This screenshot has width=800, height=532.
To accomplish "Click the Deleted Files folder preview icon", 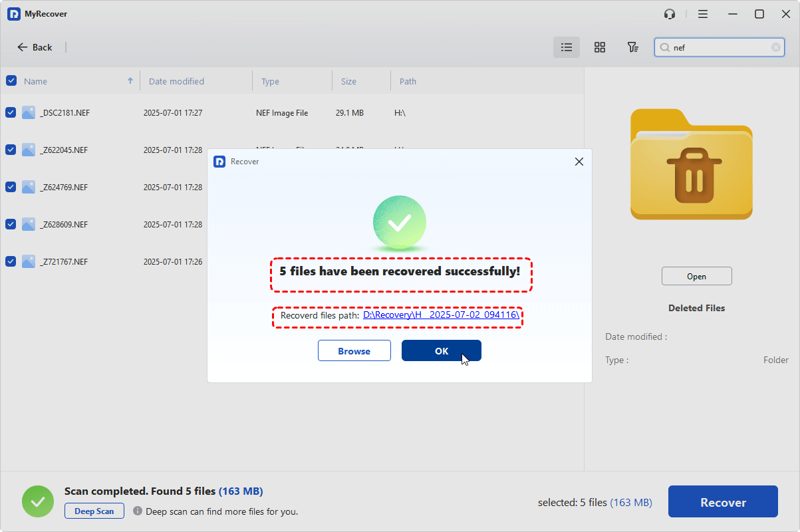I will click(692, 164).
